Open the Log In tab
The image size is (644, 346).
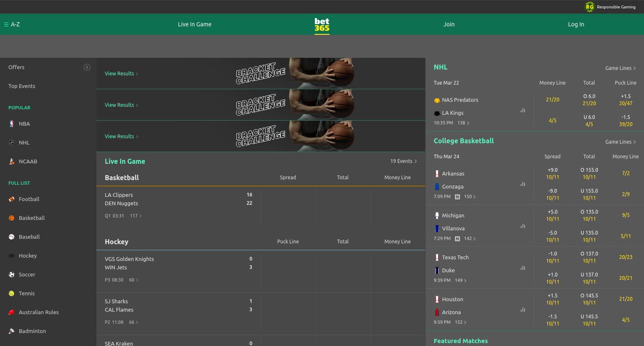pos(576,24)
